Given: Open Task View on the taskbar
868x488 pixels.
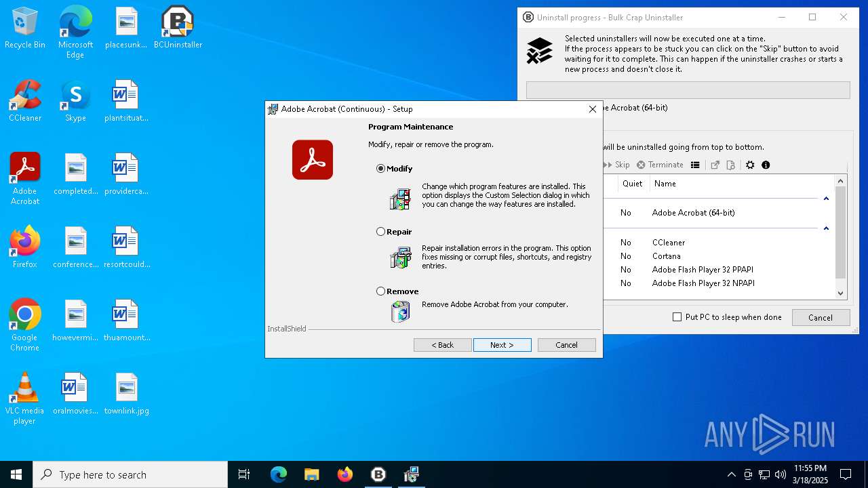Looking at the screenshot, I should [x=244, y=474].
